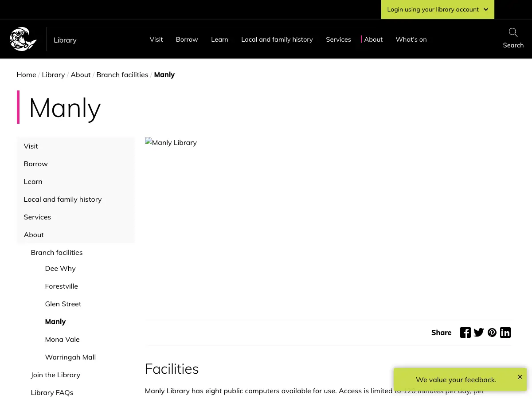
Task: Open the Visit menu in top navigation
Action: 156,39
